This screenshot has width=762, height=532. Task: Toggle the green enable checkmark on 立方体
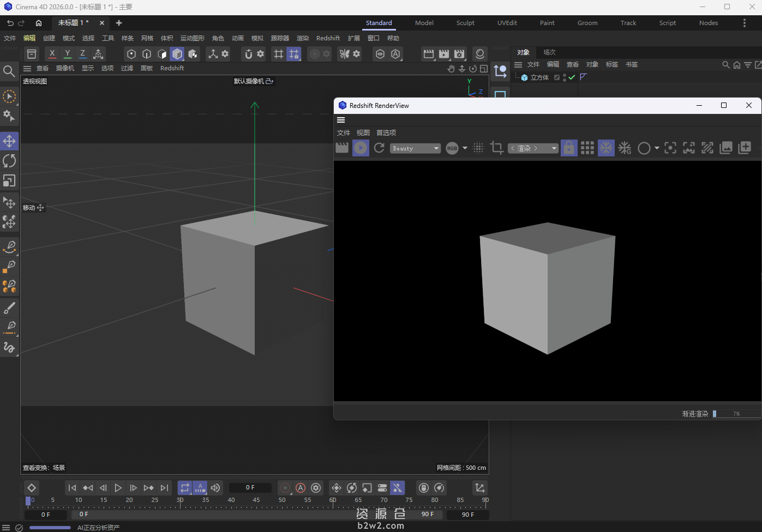tap(571, 77)
